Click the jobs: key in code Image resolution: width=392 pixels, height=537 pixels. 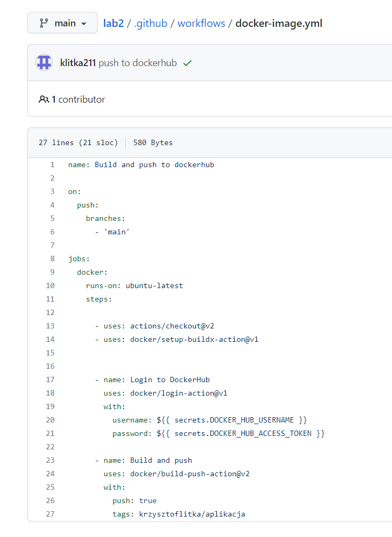pyautogui.click(x=79, y=259)
